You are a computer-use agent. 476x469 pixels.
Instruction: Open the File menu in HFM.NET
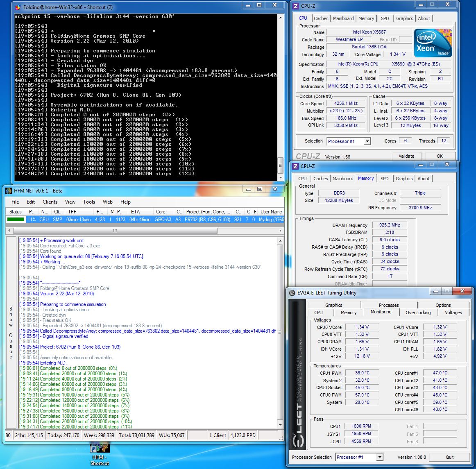(x=15, y=202)
